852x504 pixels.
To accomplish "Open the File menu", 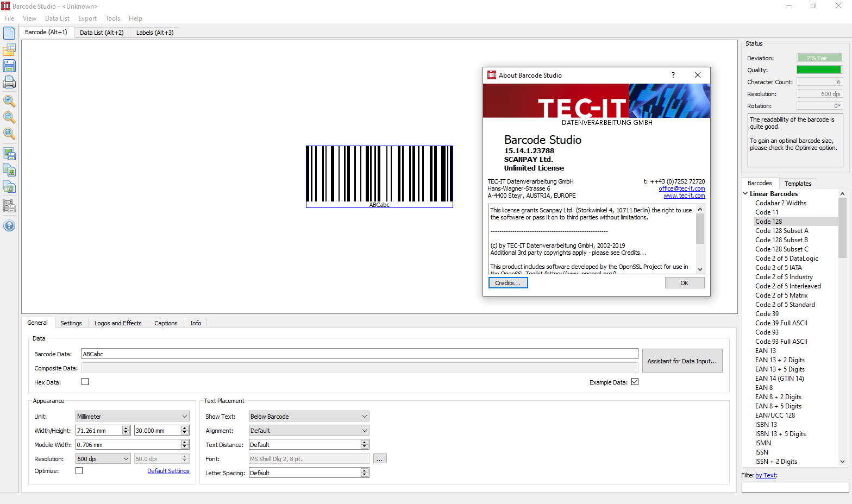I will point(9,18).
